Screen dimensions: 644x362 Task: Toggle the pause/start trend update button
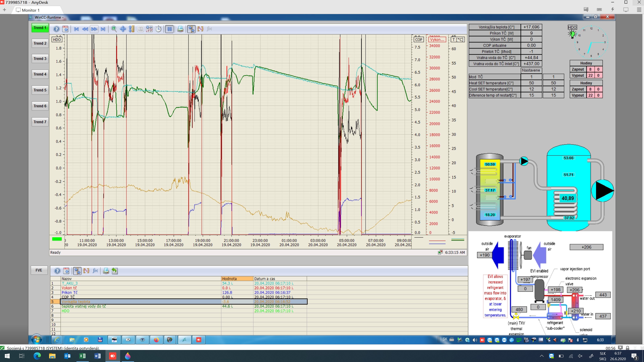coord(169,29)
